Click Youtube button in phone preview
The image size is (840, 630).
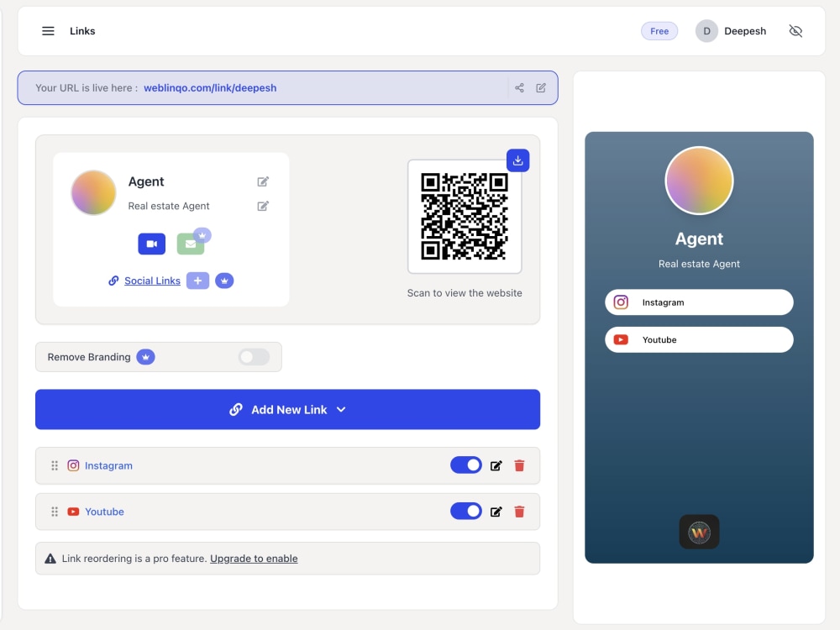click(699, 339)
